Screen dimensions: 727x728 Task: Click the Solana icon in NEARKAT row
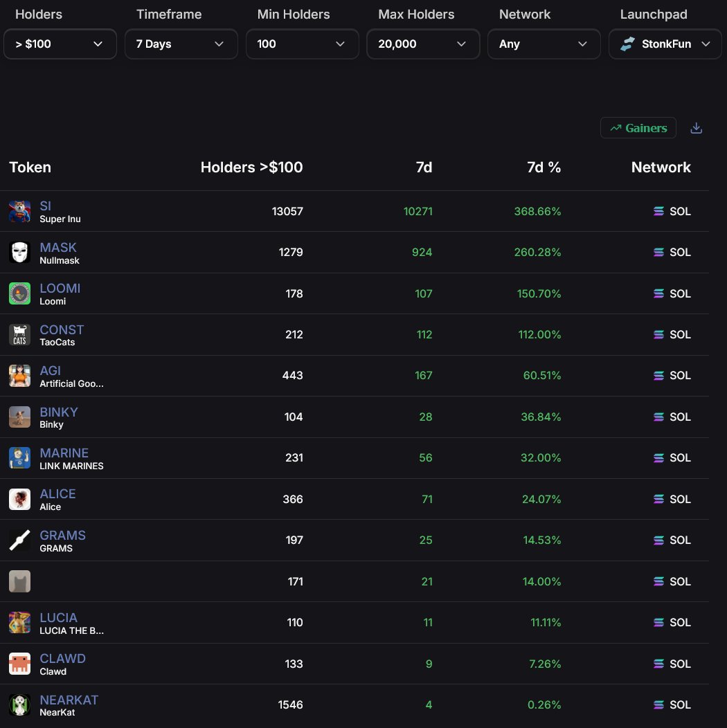coord(658,704)
